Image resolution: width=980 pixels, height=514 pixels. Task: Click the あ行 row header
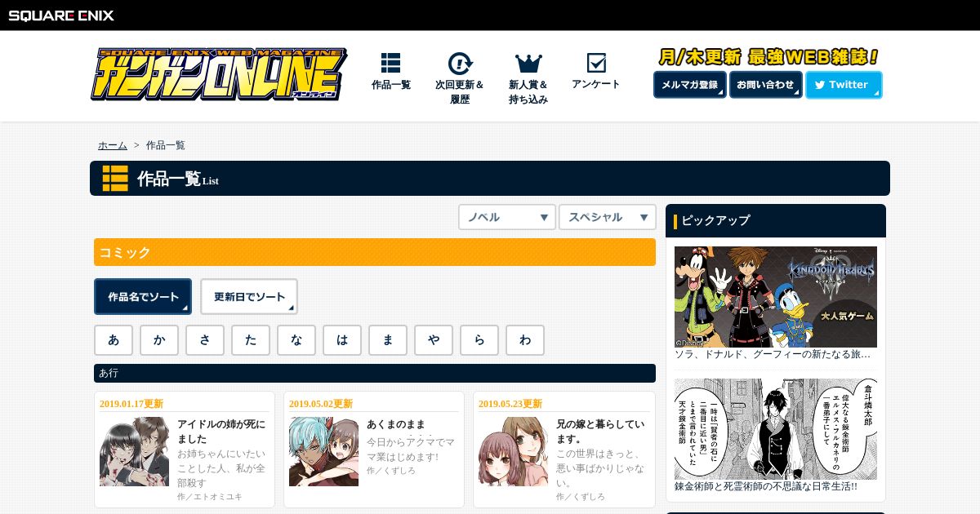pyautogui.click(x=375, y=373)
